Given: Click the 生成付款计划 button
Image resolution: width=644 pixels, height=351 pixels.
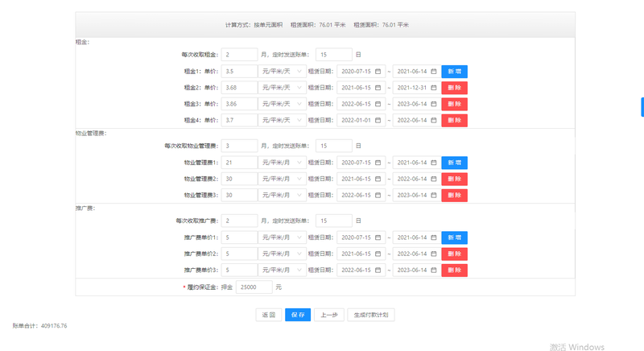Looking at the screenshot, I should click(x=371, y=315).
